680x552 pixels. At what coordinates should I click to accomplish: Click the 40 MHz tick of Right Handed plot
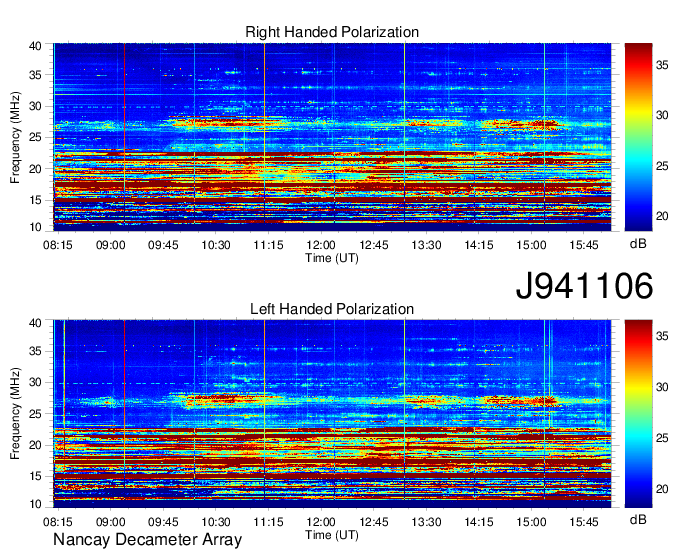click(36, 46)
